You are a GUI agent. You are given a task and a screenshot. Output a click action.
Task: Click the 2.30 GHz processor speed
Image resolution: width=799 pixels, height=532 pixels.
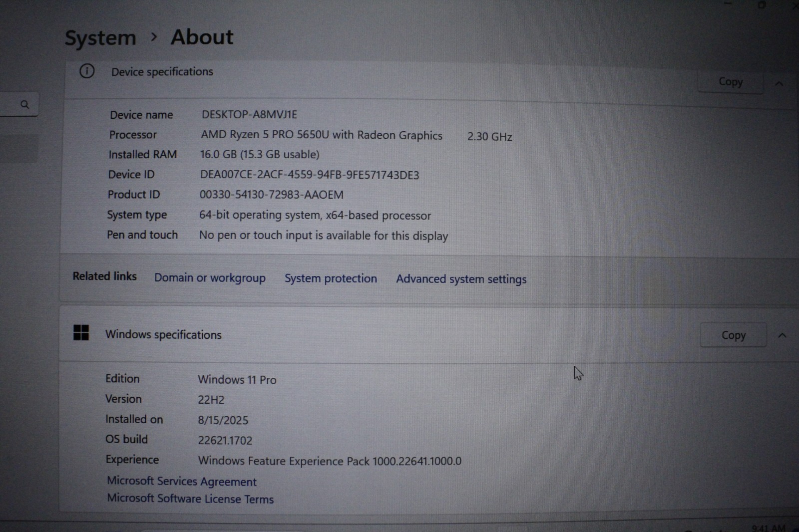coord(490,137)
